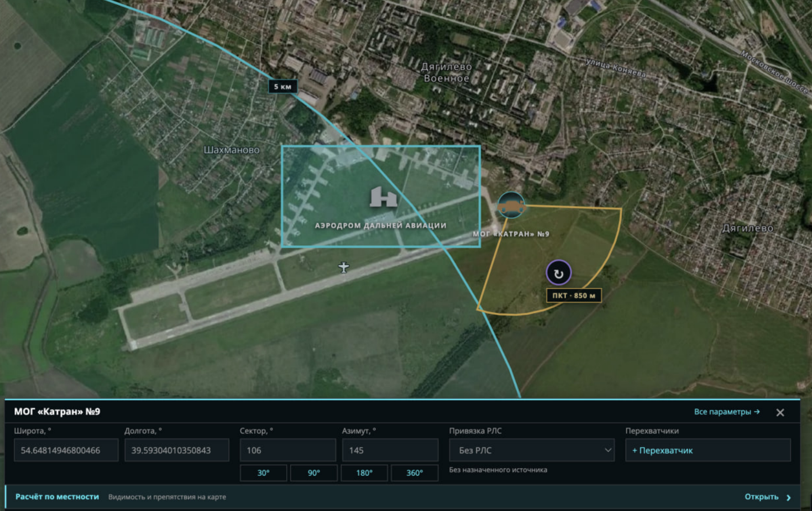Set sector to 180° preset
This screenshot has width=812, height=511.
tap(364, 473)
